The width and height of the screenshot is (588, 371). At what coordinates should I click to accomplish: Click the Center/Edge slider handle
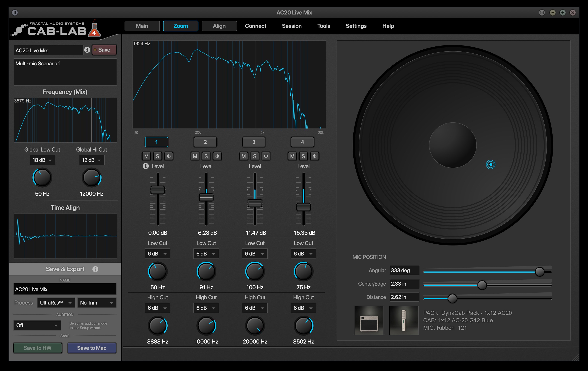coord(482,285)
